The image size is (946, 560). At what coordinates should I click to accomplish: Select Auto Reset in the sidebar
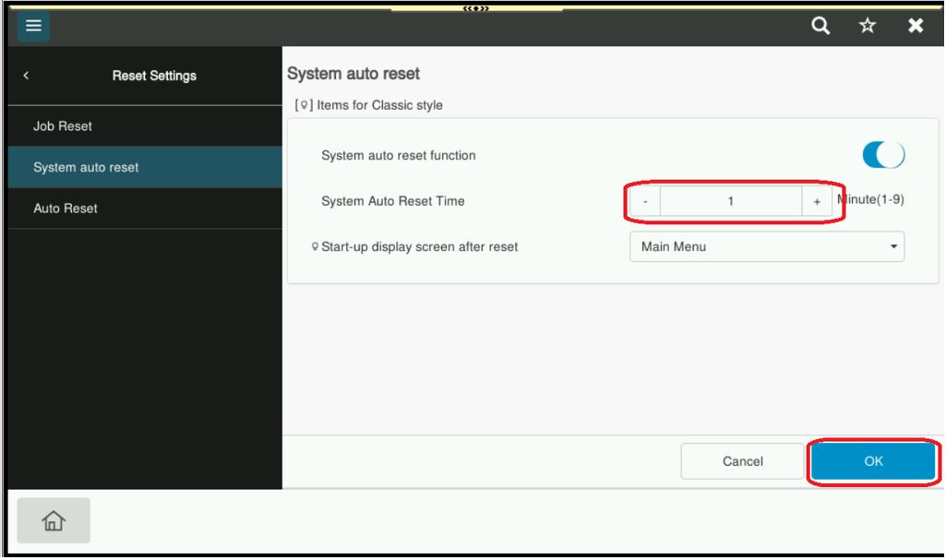(138, 208)
